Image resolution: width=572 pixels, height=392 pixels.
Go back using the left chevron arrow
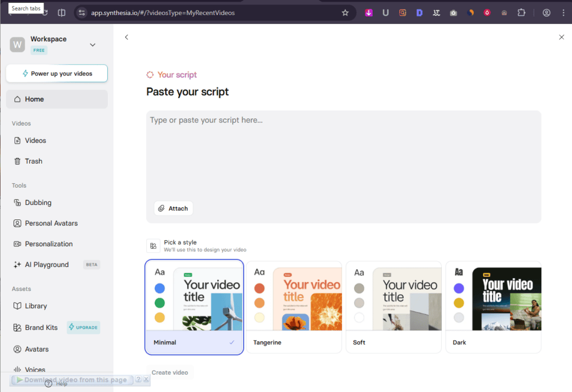tap(127, 37)
